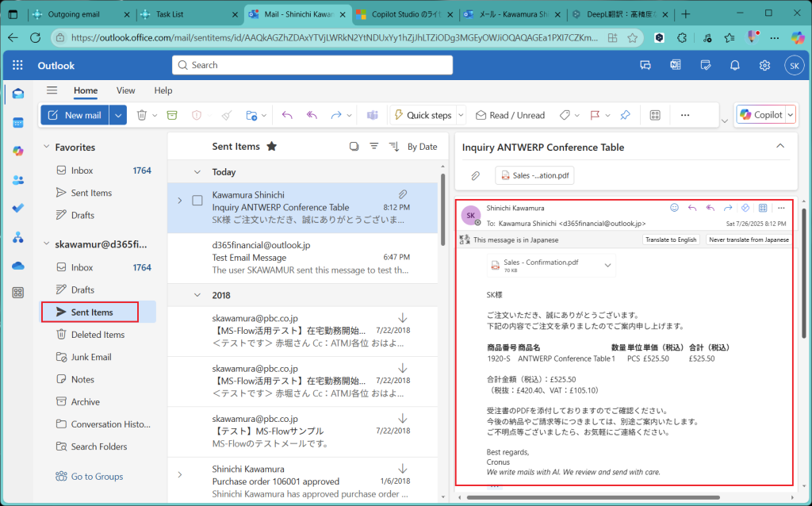Open the Help ribbon tab
Screen dimensions: 812x506
[x=163, y=90]
